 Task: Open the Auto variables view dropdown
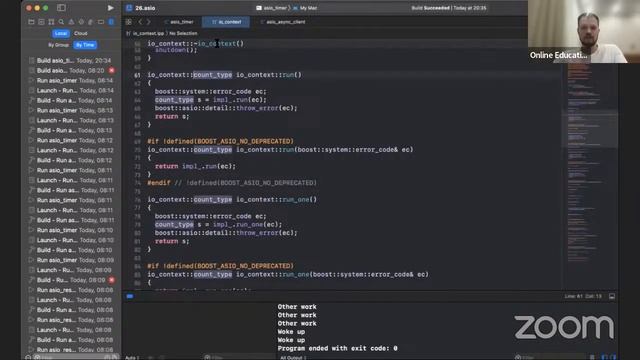(132, 358)
